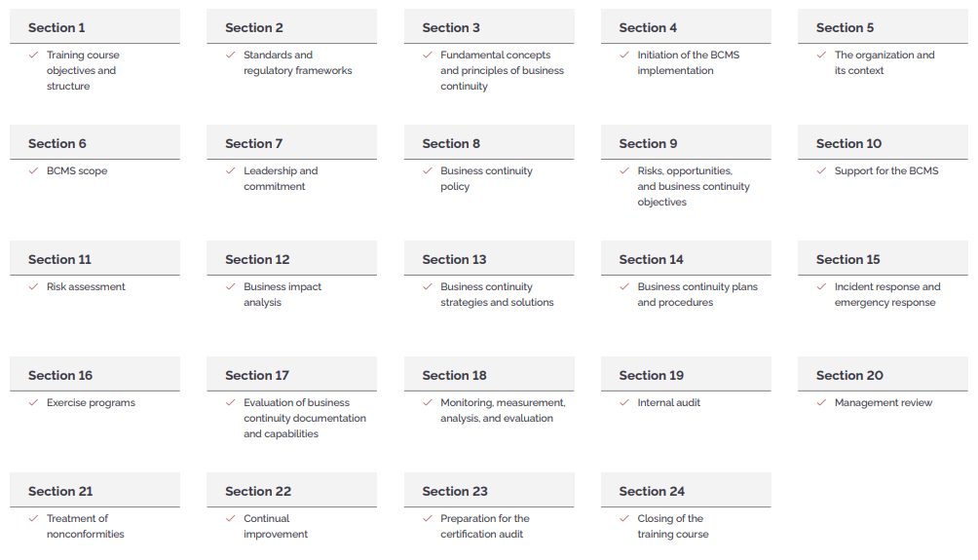
Task: Click the checkmark beside Training course objectives
Action: (34, 55)
